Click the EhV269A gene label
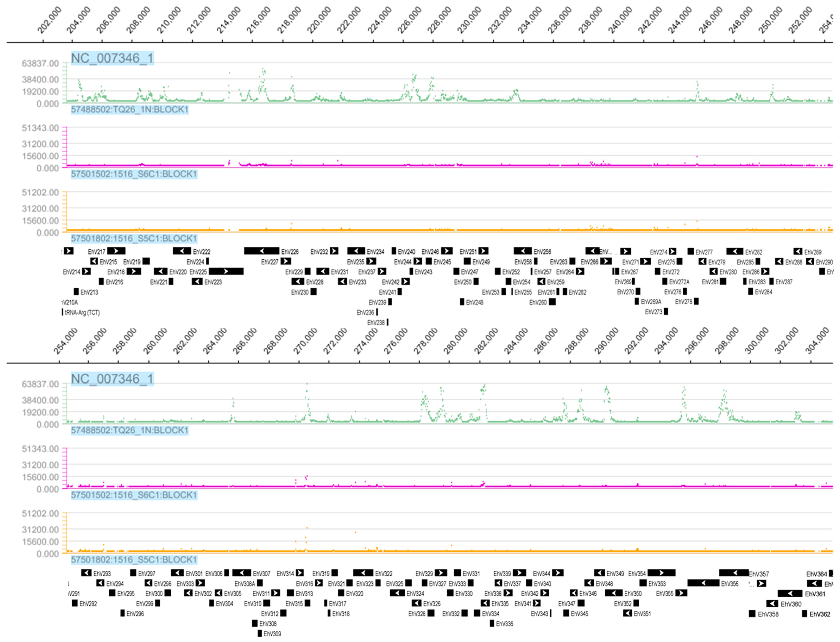The height and width of the screenshot is (642, 840). pyautogui.click(x=651, y=302)
